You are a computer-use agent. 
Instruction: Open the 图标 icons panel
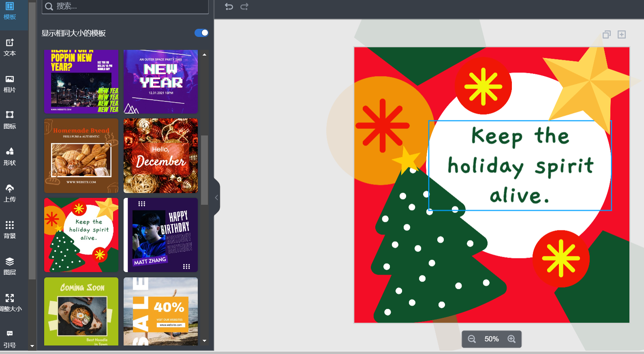[10, 120]
